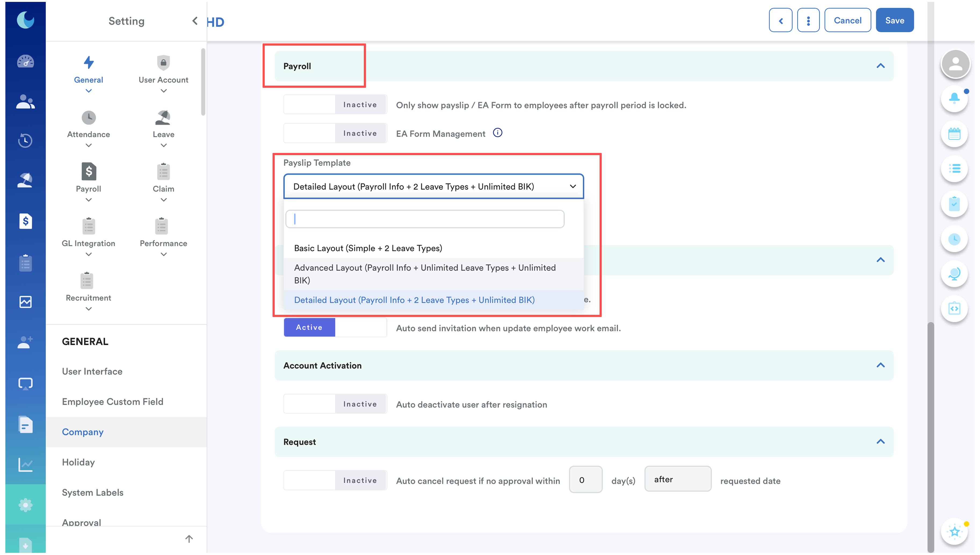Choose Advanced Layout payslip option
The image size is (980, 555).
coord(424,274)
